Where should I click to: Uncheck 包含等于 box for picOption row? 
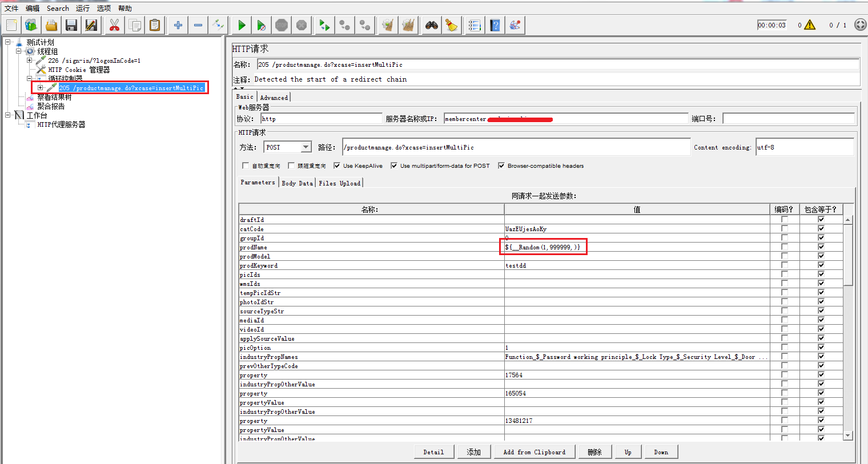coord(821,348)
